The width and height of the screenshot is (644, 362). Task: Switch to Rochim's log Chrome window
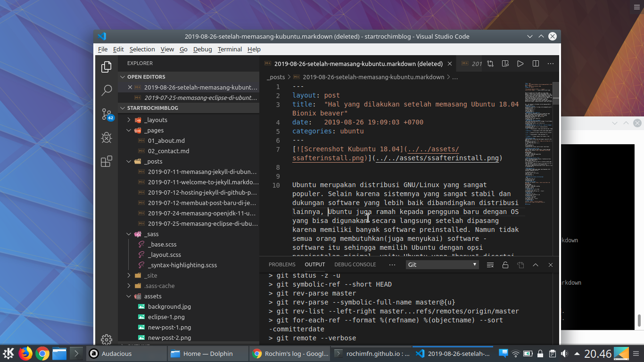point(289,354)
